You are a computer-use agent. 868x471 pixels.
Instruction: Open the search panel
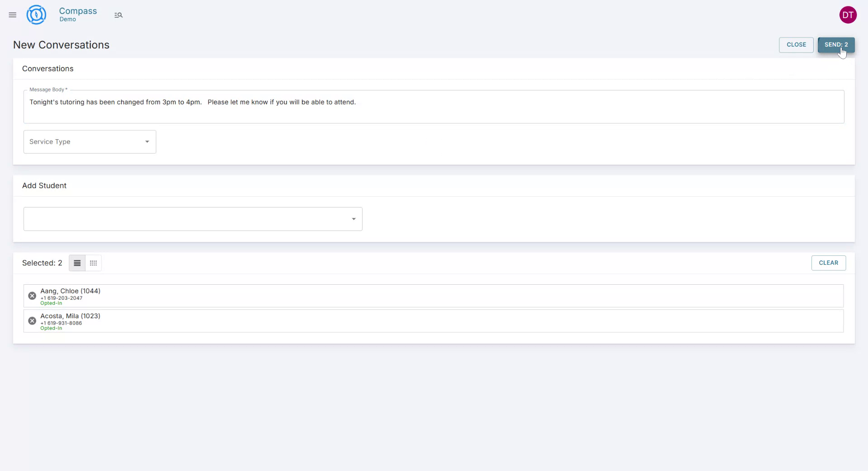point(118,15)
